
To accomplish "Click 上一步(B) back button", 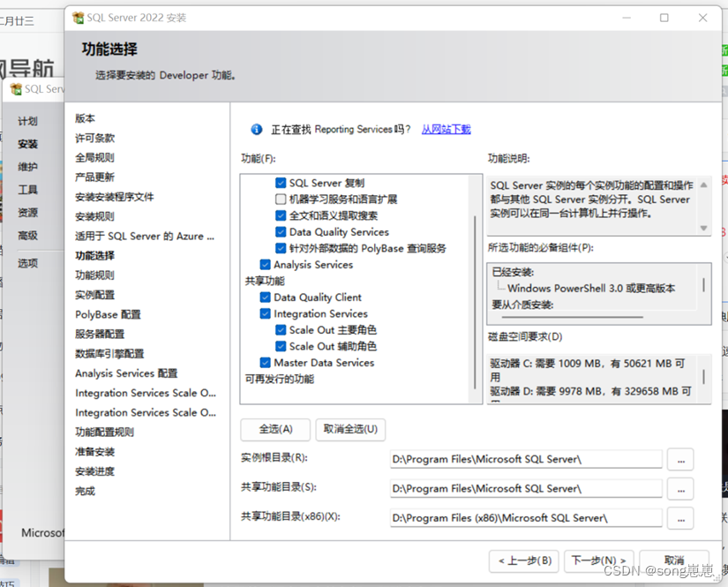I will (525, 561).
